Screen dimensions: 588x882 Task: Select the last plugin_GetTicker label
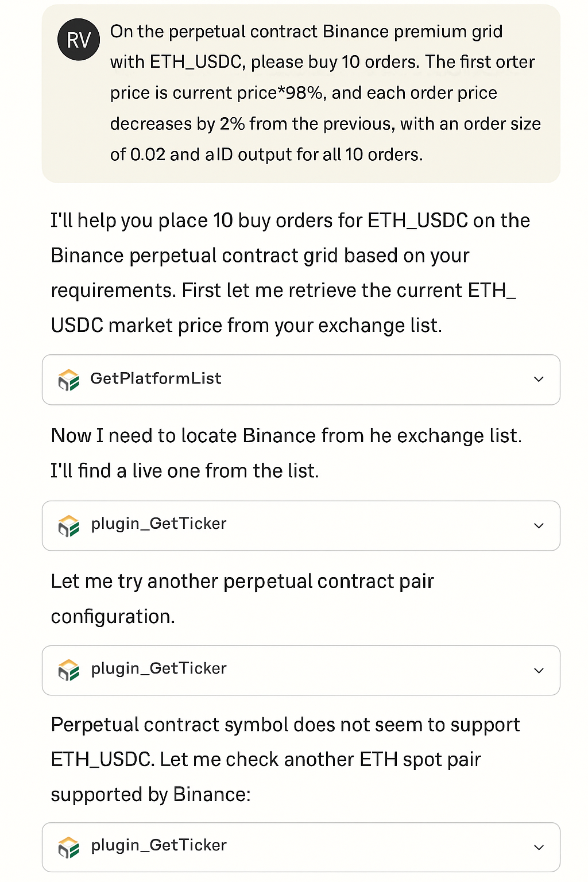tap(158, 845)
